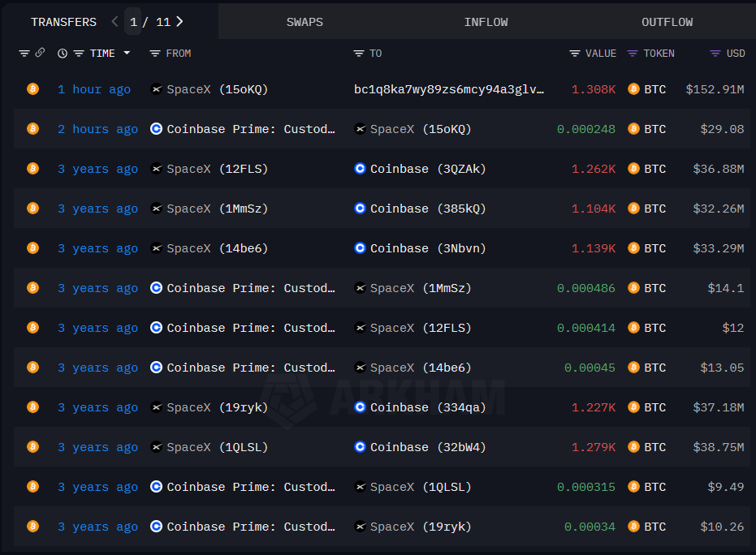Expand the TIME sort dropdown arrow
Screen dimensions: 756x555
point(127,53)
